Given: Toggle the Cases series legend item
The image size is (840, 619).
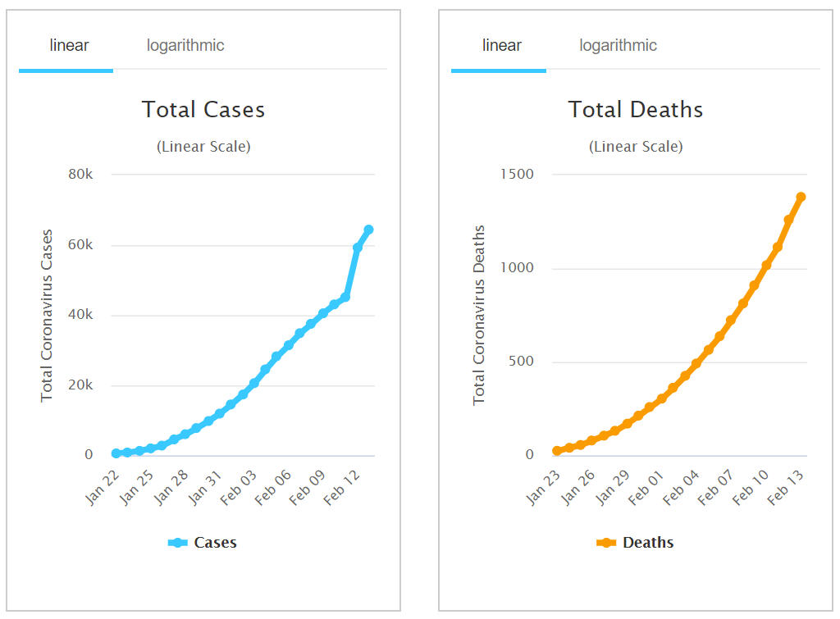Looking at the screenshot, I should (215, 543).
